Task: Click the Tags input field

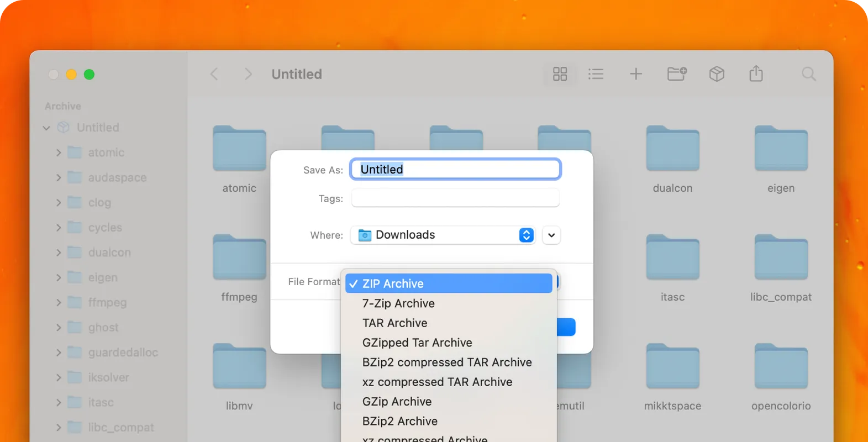Action: click(455, 198)
